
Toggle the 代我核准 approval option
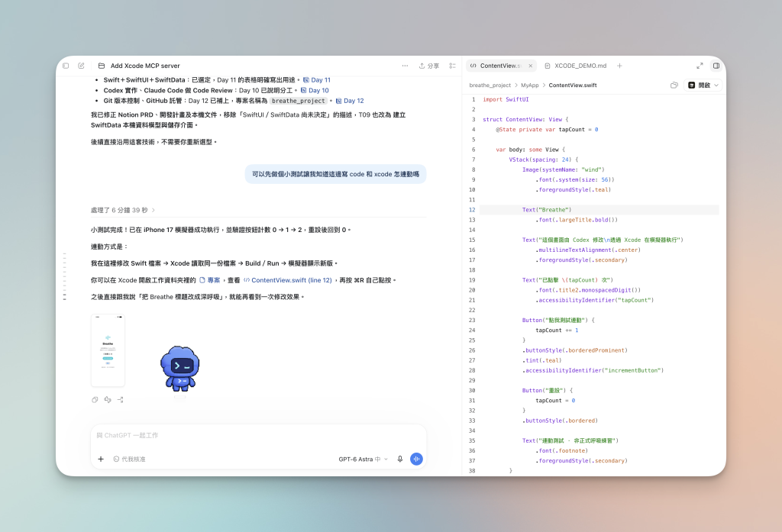[129, 459]
